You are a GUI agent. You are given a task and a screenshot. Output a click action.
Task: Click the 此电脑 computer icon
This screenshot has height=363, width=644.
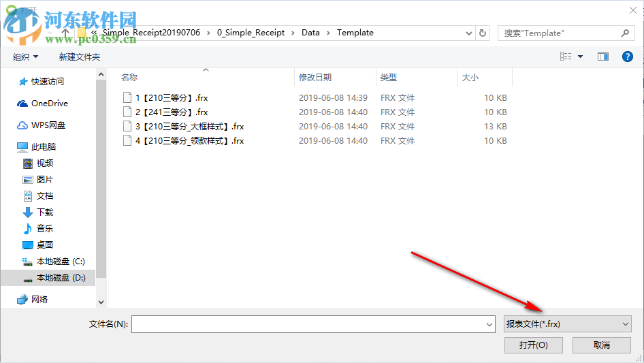22,146
